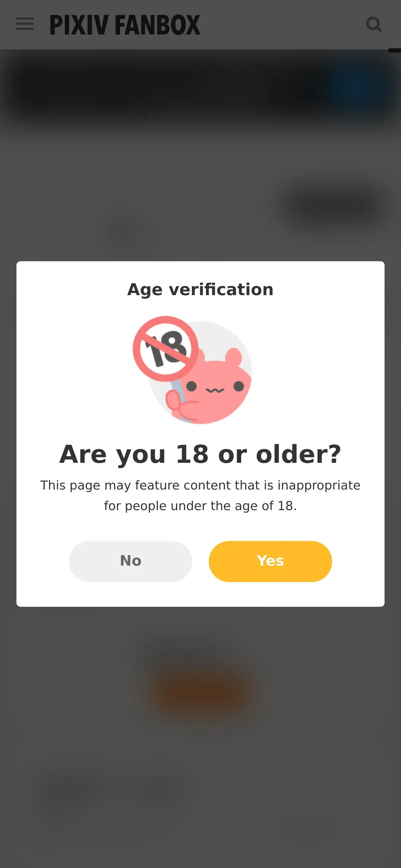This screenshot has height=868, width=401.
Task: Click the blurred orange button below the dialog
Action: [x=202, y=691]
